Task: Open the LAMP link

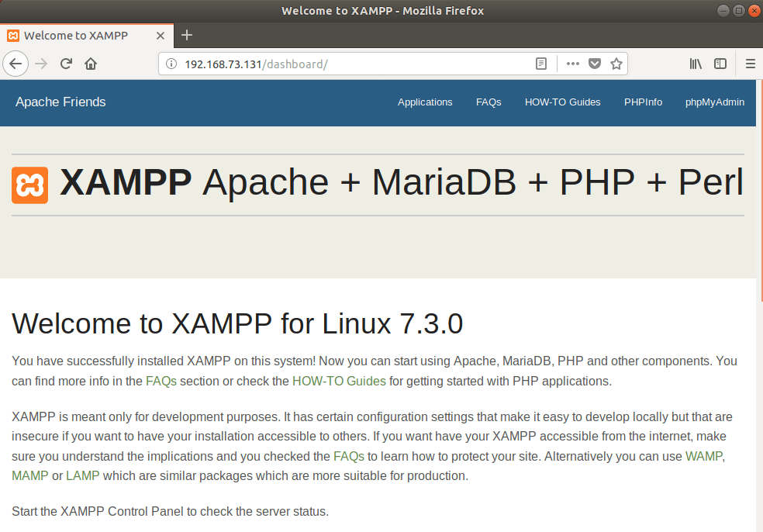Action: [83, 476]
